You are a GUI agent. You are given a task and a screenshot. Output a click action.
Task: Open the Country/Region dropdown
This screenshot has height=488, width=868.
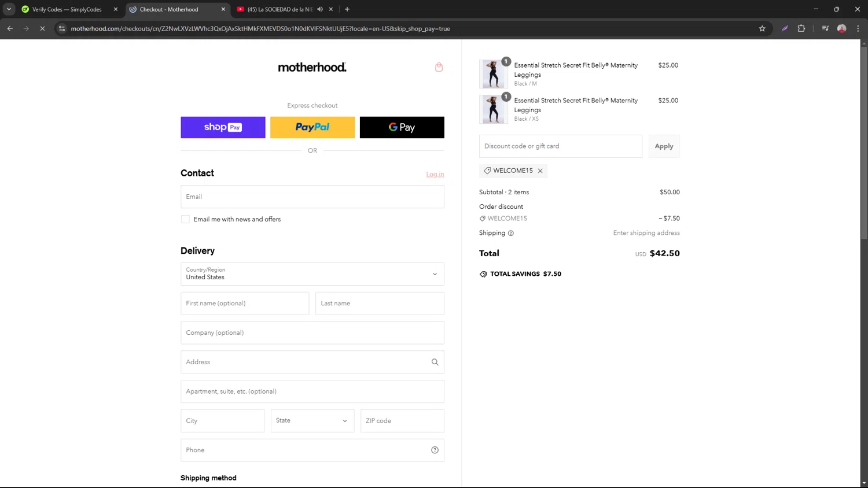pos(312,274)
